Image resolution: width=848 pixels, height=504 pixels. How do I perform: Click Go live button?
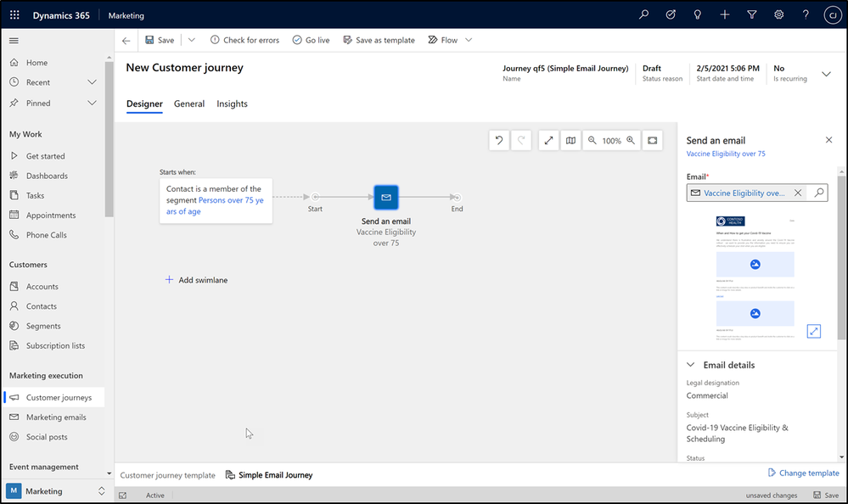(x=311, y=40)
